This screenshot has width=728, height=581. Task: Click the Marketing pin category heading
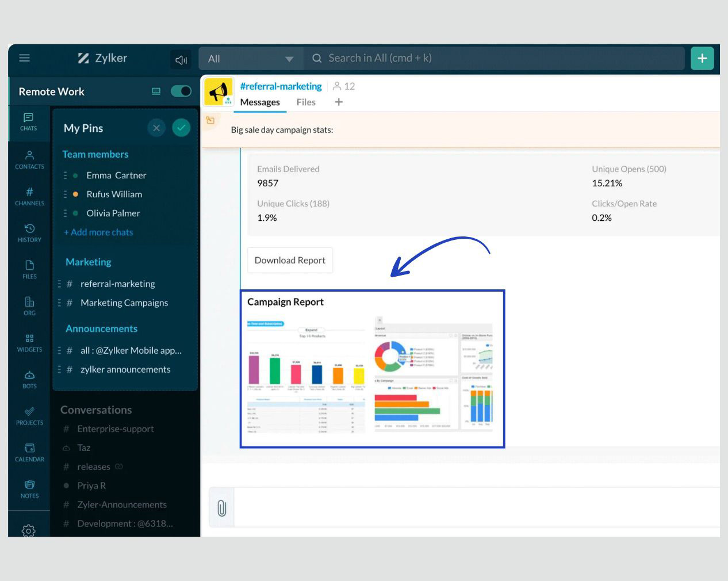pyautogui.click(x=89, y=262)
